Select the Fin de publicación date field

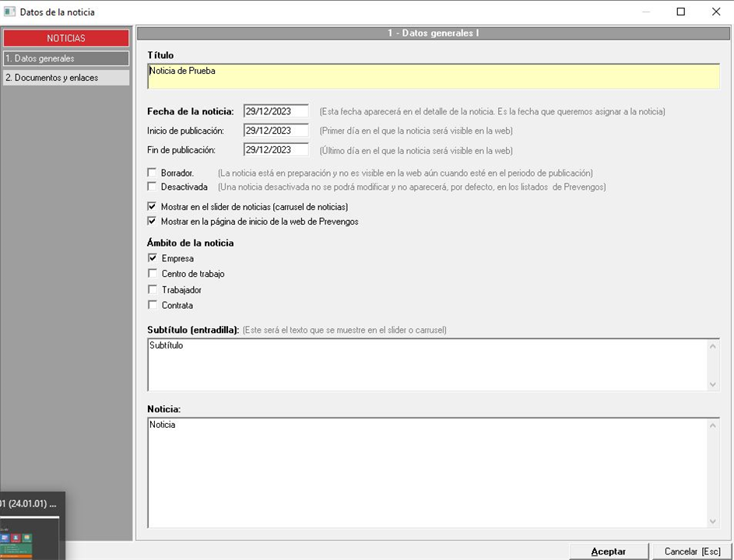(x=276, y=149)
